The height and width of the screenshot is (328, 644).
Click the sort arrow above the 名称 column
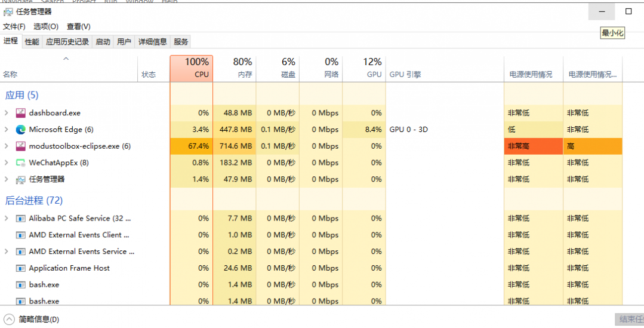coord(66,59)
